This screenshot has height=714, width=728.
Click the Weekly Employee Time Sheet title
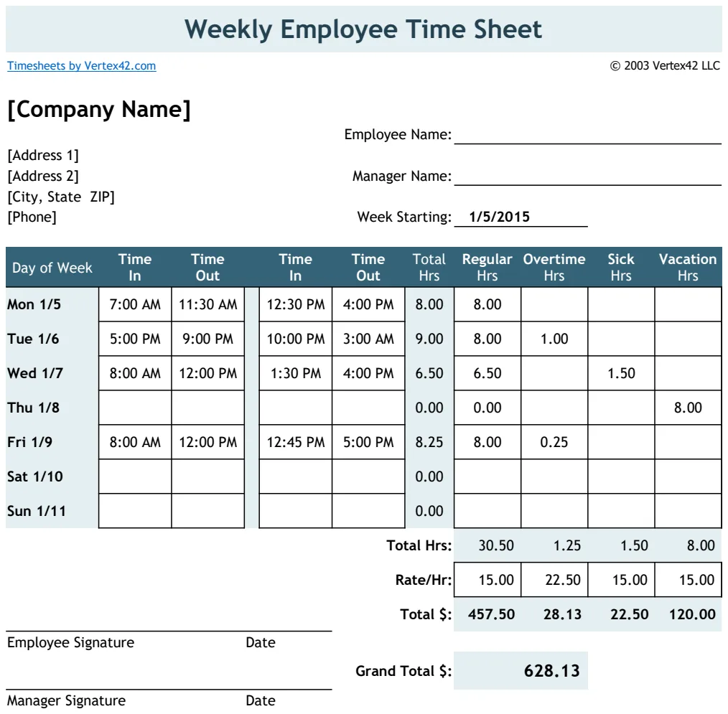(363, 29)
